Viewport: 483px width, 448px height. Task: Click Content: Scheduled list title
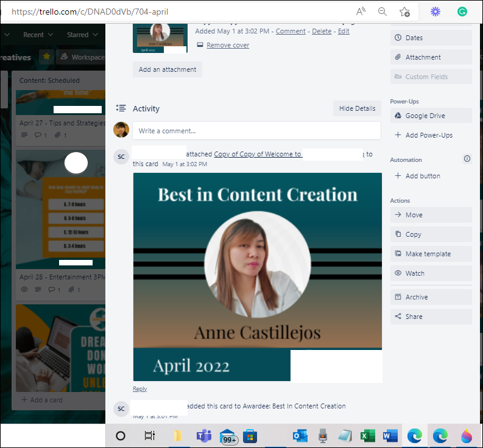[49, 80]
